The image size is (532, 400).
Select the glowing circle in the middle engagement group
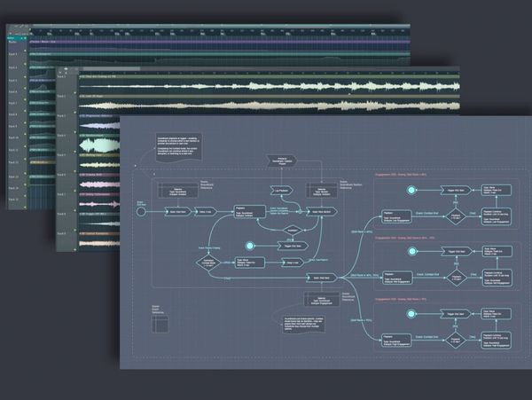(411, 252)
